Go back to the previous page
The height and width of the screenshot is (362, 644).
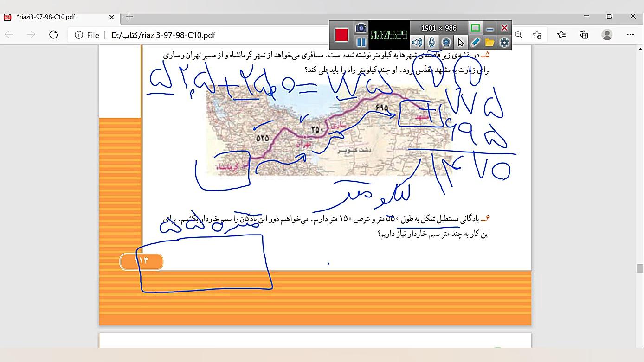(9, 35)
